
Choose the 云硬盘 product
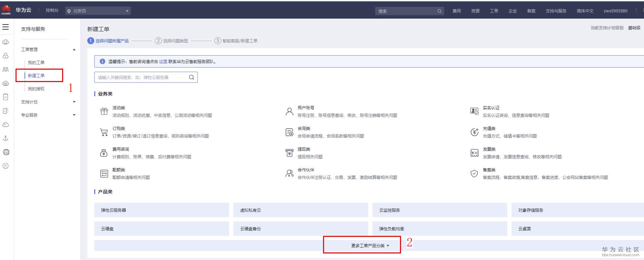(162, 229)
